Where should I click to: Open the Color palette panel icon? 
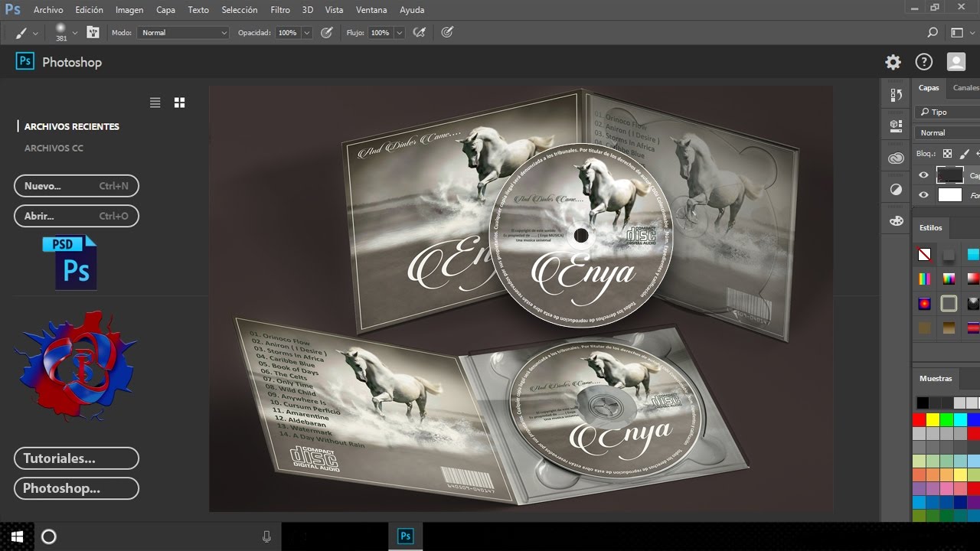[x=896, y=221]
